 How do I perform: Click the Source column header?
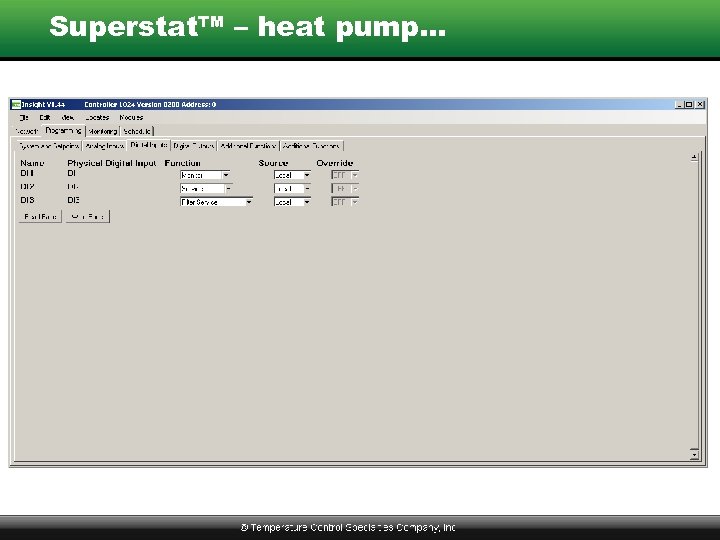[x=273, y=163]
